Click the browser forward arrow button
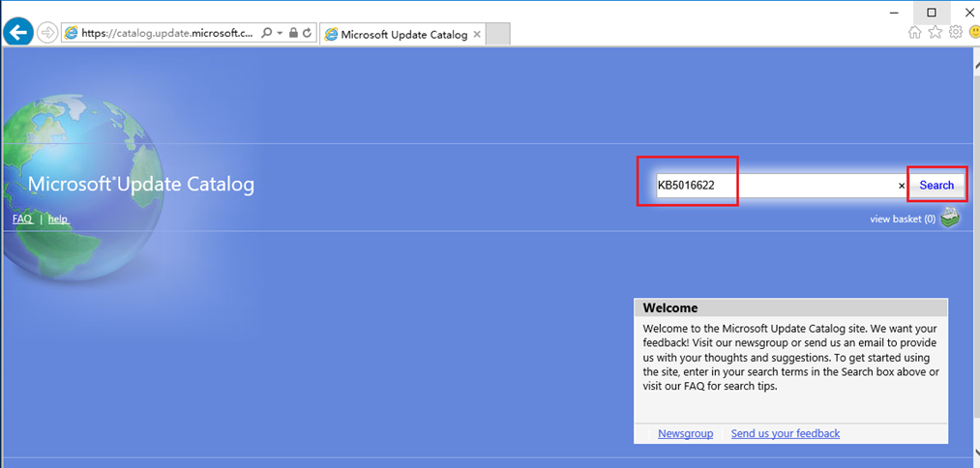This screenshot has width=980, height=468. coord(46,33)
